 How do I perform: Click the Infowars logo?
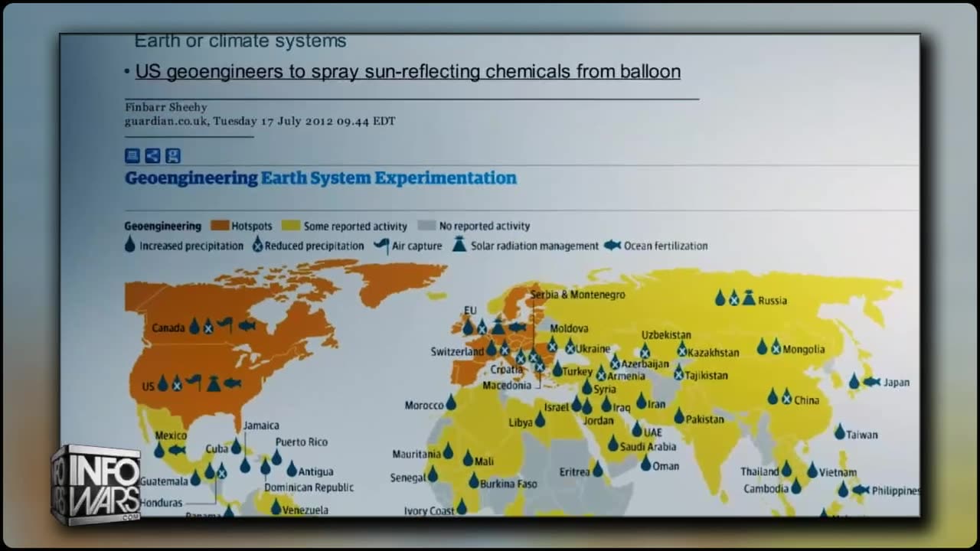click(96, 485)
